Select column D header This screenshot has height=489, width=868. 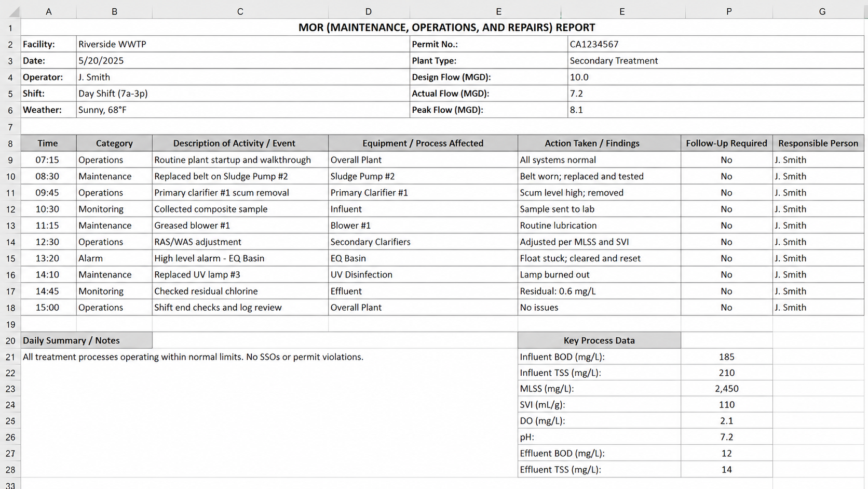[x=369, y=11]
